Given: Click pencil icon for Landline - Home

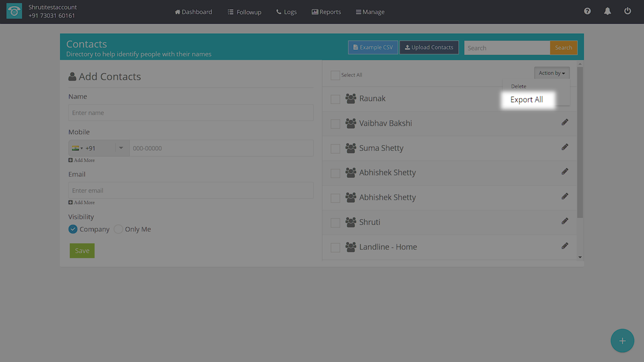Looking at the screenshot, I should (565, 246).
